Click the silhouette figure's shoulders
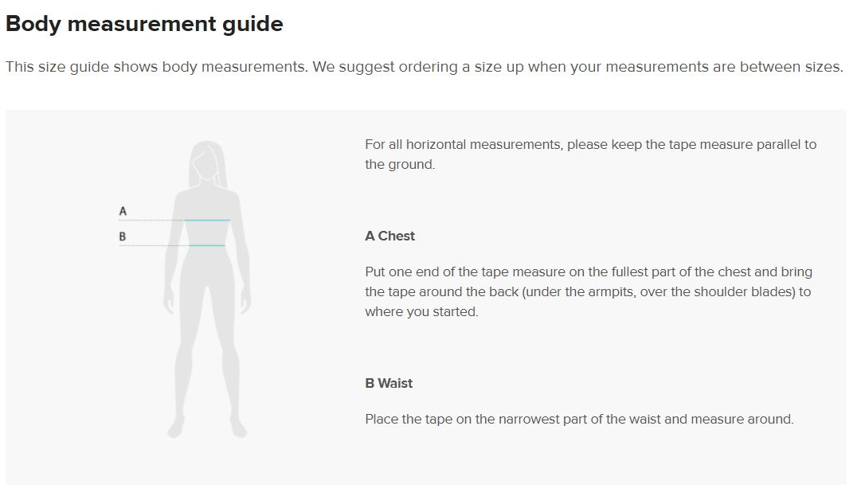Image resolution: width=861 pixels, height=504 pixels. 207,193
